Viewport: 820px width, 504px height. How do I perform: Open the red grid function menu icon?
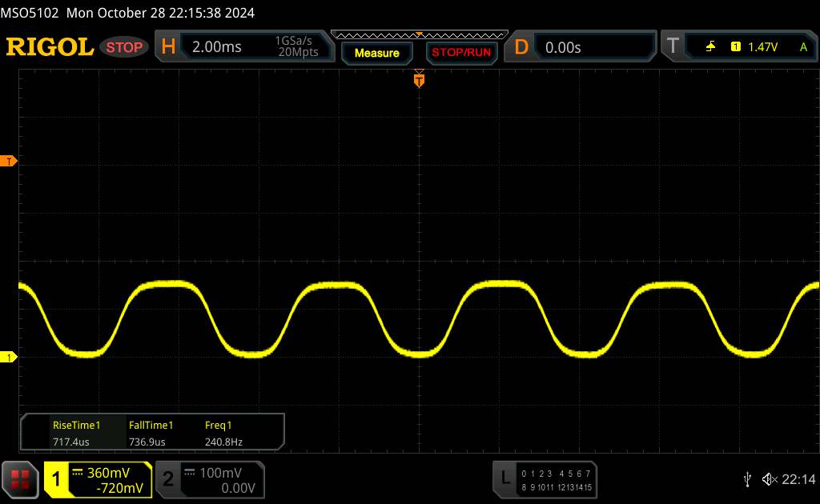21,479
